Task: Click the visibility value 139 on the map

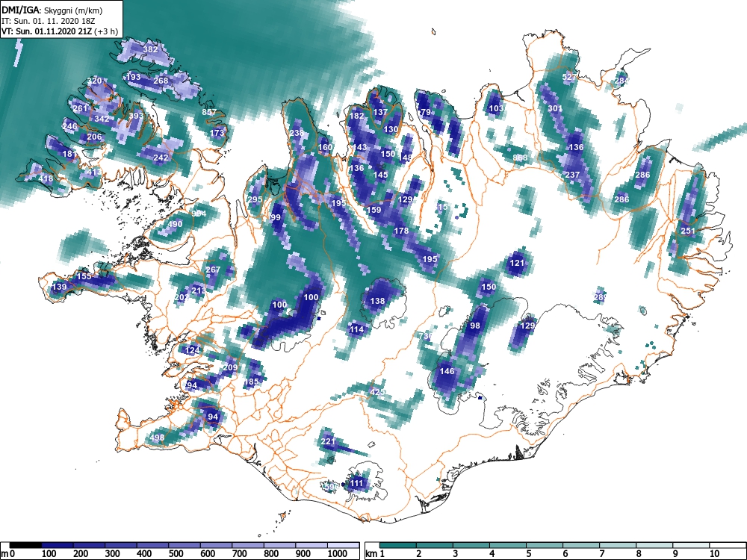Action: tap(60, 287)
